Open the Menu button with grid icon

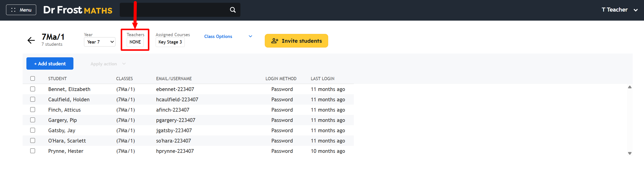coord(21,10)
